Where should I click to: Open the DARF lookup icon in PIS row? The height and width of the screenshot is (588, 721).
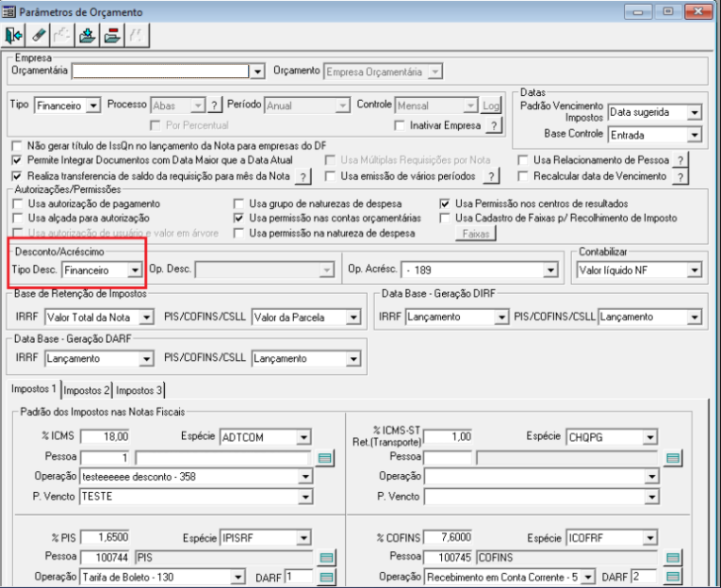click(x=326, y=577)
